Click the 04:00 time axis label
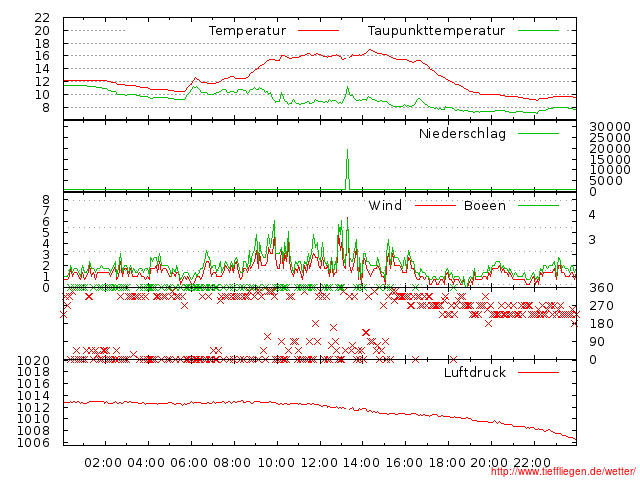640x480 pixels. pyautogui.click(x=146, y=463)
